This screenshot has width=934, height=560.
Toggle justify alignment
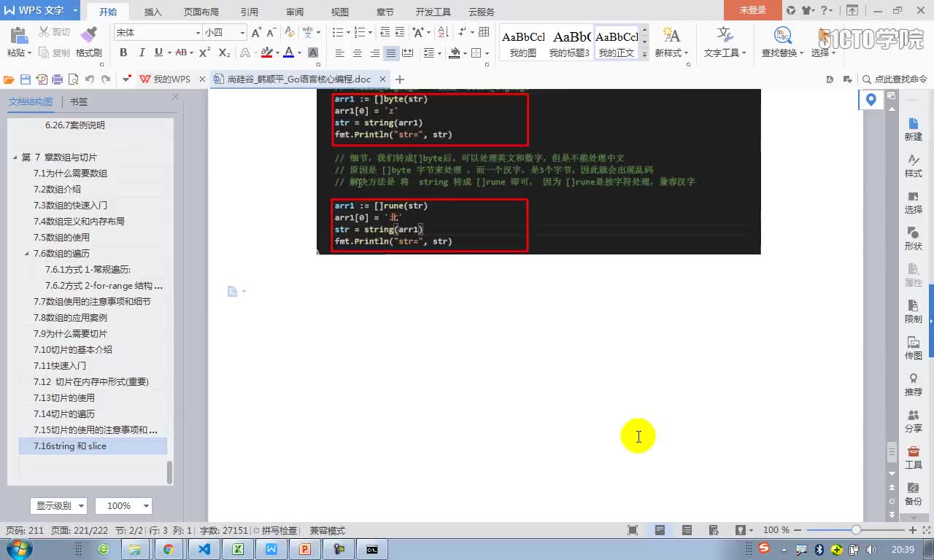coord(391,52)
